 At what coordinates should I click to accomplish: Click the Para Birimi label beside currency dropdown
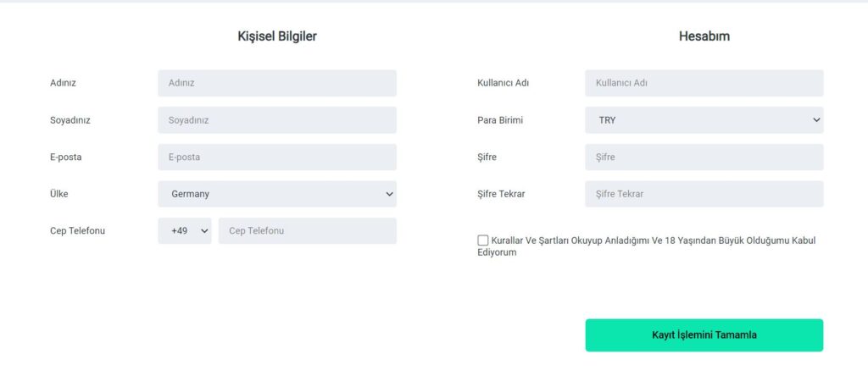(500, 120)
